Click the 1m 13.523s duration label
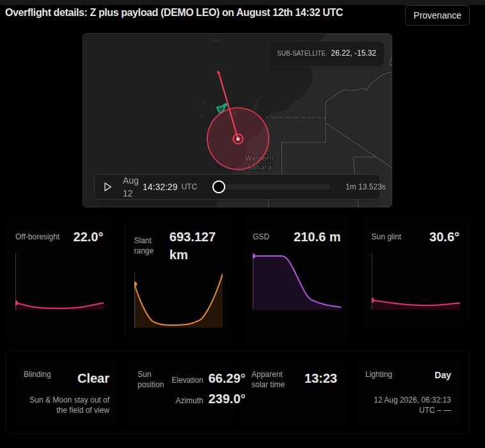485x448 pixels. click(x=365, y=187)
